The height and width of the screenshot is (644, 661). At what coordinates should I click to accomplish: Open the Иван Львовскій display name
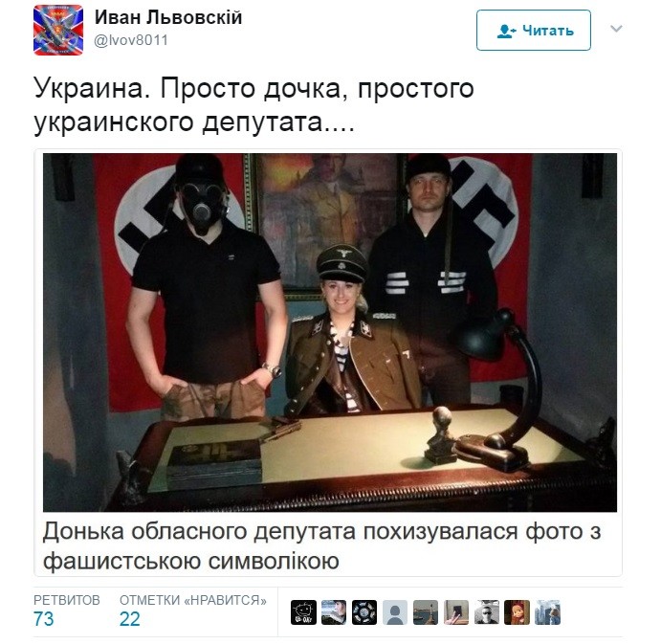tap(168, 18)
